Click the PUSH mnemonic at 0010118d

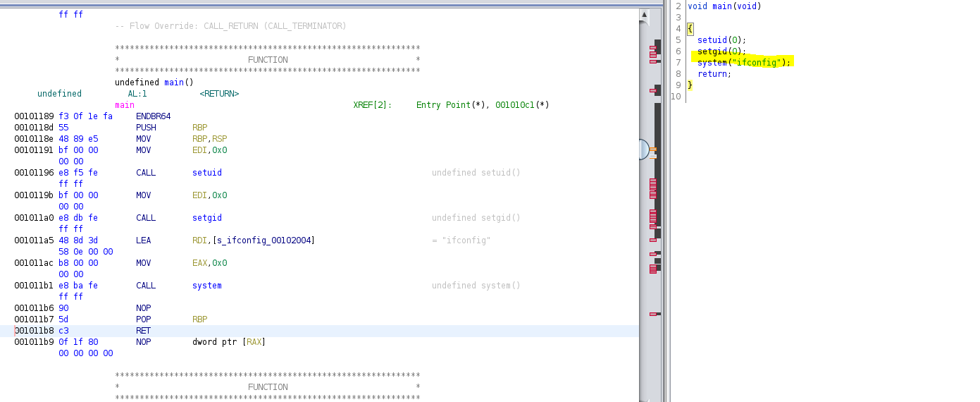(146, 128)
